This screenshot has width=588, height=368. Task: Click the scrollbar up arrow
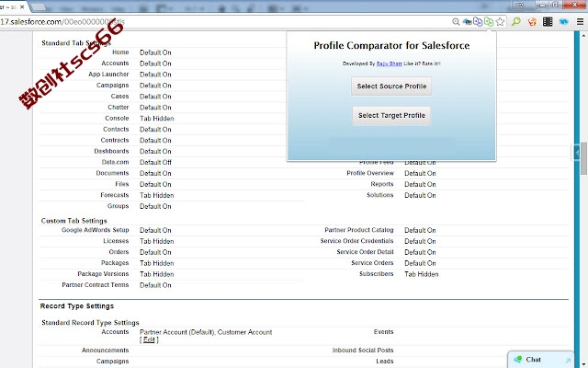pos(584,35)
